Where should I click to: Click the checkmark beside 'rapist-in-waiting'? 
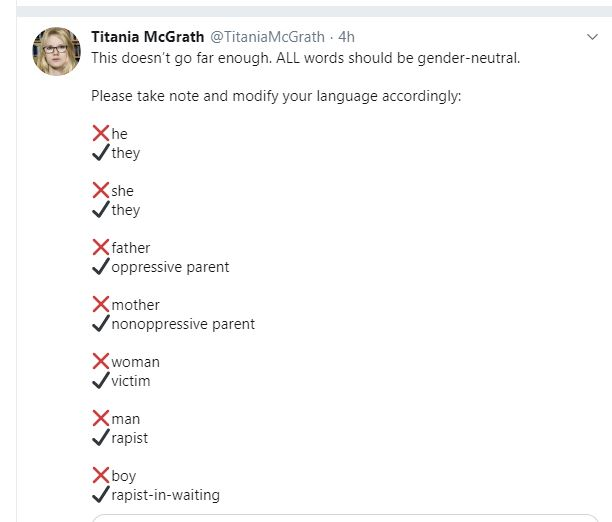tap(101, 494)
